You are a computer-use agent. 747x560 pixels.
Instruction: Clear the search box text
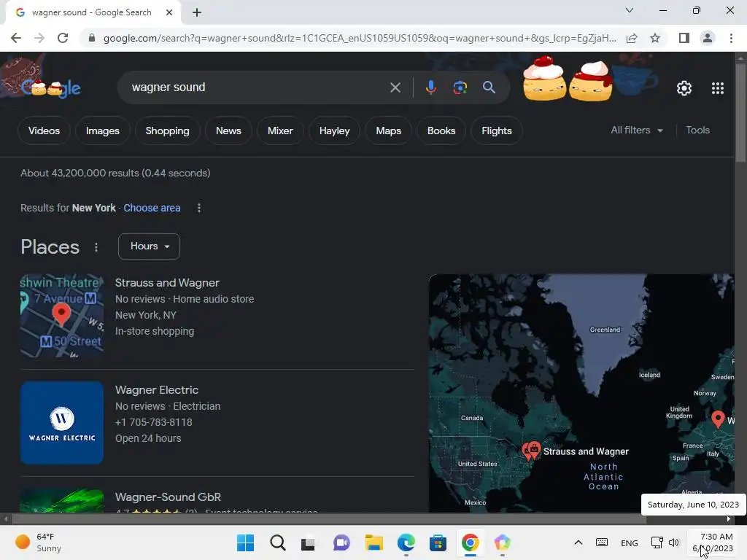395,87
